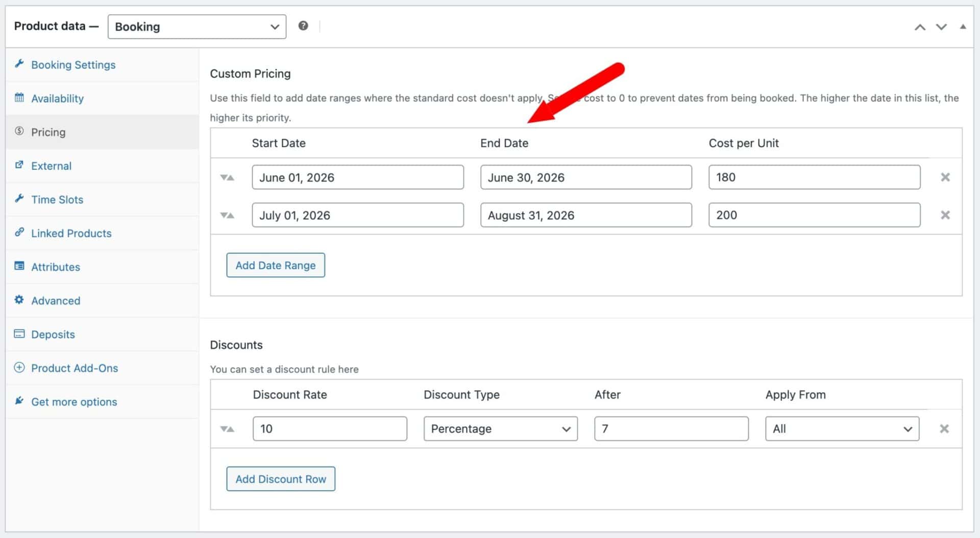Click the Product Add-Ons plus icon

point(19,367)
